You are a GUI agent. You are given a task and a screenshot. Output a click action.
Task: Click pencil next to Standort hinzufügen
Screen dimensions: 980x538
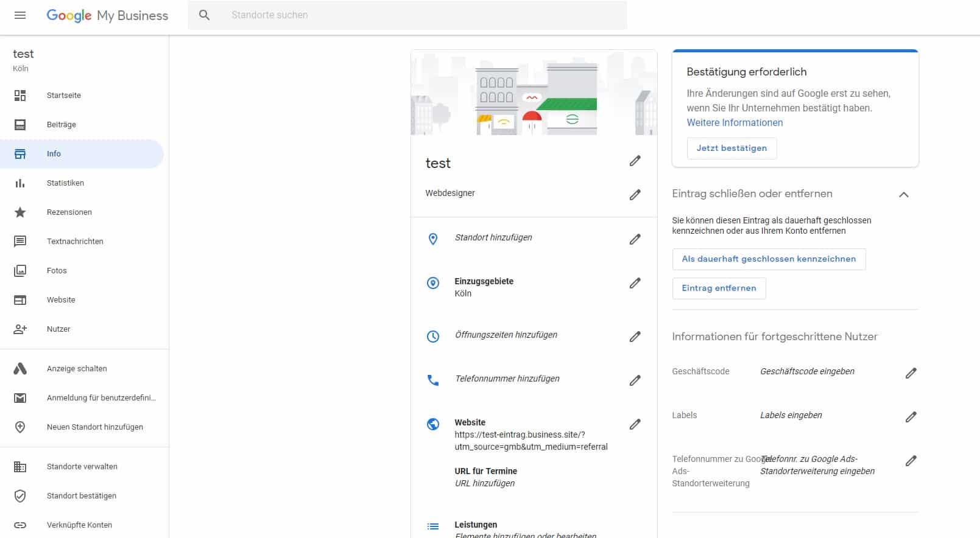[x=635, y=239]
